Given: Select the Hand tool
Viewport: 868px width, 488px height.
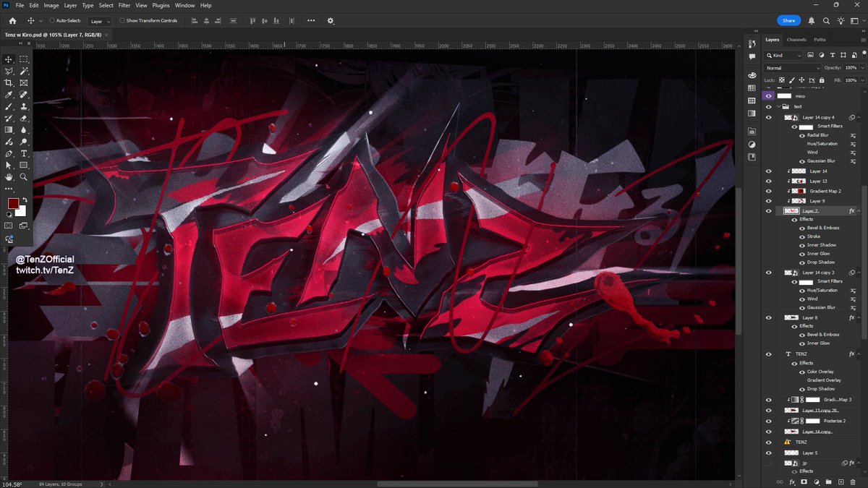Looking at the screenshot, I should (9, 176).
